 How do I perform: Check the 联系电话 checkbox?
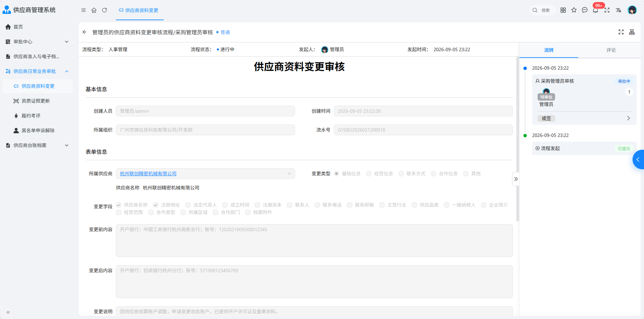tap(317, 205)
